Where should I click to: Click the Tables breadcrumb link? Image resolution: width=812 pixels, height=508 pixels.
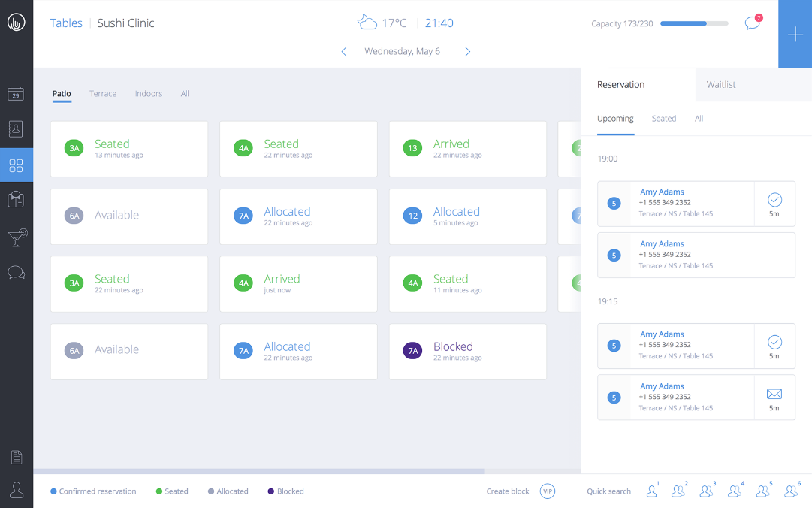(x=66, y=23)
